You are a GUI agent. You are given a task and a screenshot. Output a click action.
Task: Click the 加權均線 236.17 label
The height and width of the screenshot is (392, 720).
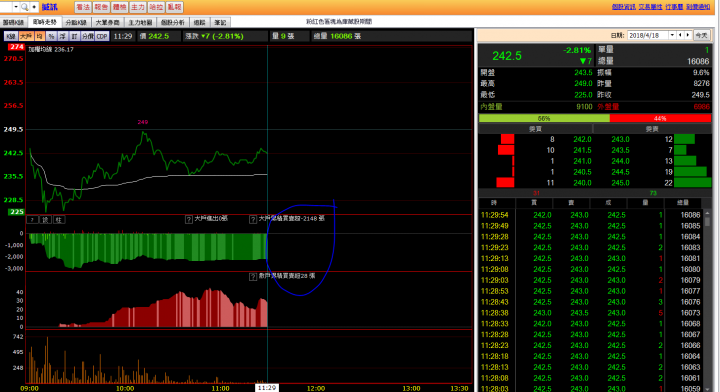tap(51, 50)
